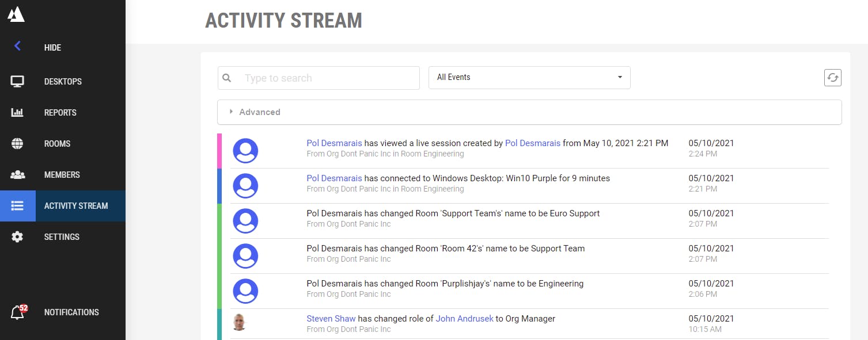Image resolution: width=868 pixels, height=340 pixels.
Task: Open the John Andrusek link
Action: click(464, 318)
